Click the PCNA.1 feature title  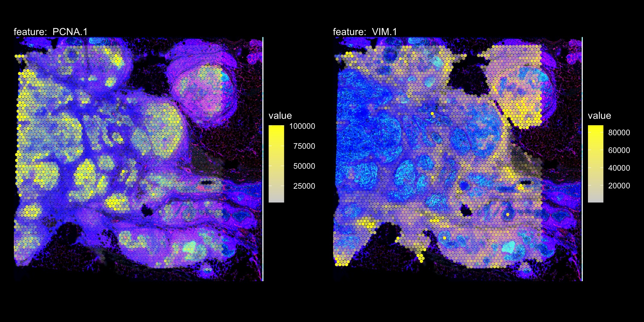point(51,32)
